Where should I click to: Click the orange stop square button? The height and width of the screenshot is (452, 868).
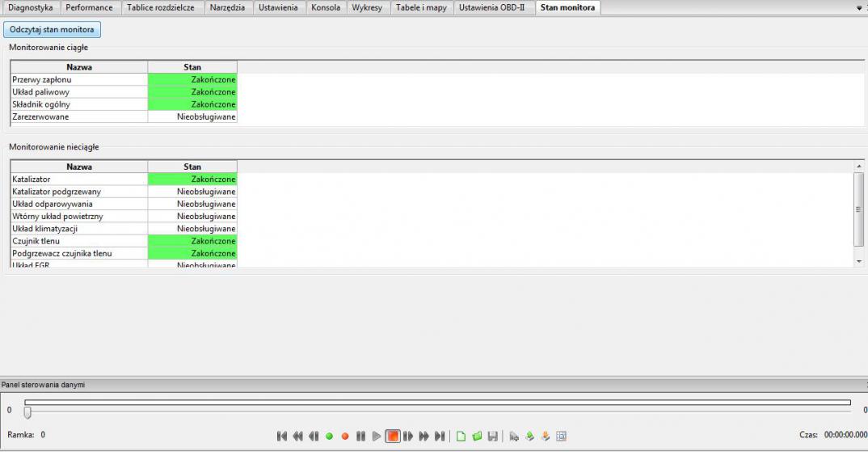pos(393,437)
